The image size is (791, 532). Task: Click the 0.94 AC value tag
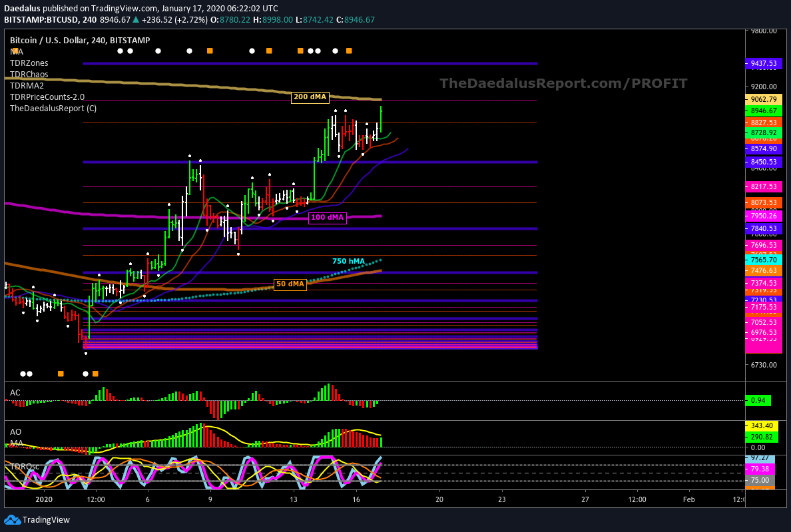(758, 400)
